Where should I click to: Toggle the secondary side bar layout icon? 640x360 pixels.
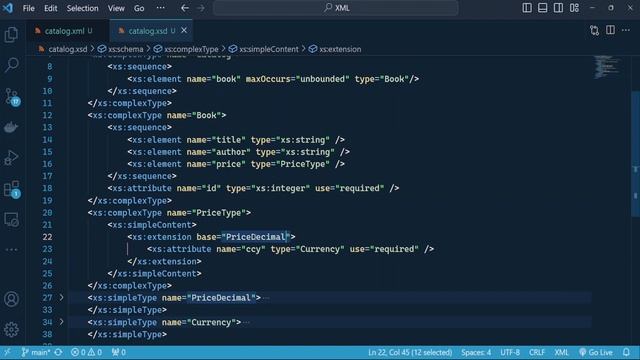(x=558, y=8)
